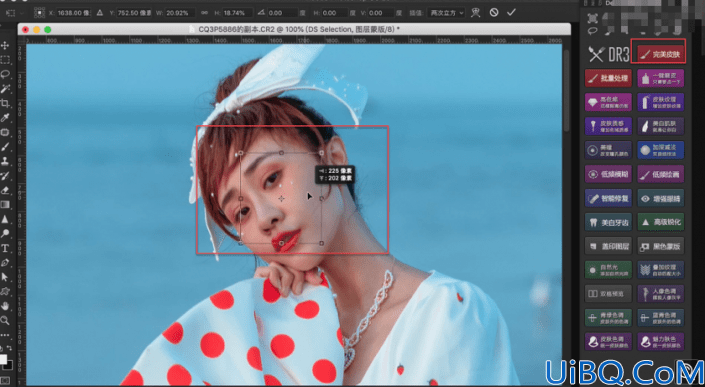Click the rotation angle field
The image size is (705, 387).
pos(282,13)
